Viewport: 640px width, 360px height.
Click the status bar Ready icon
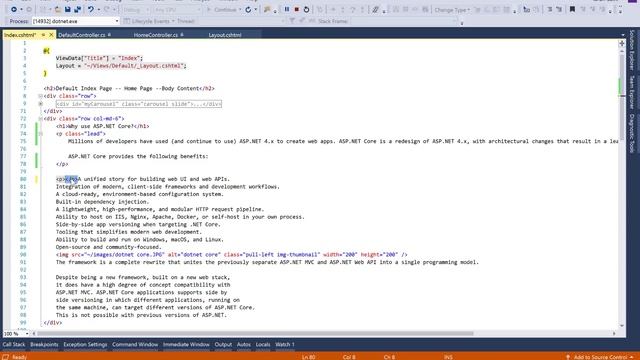click(x=5, y=357)
